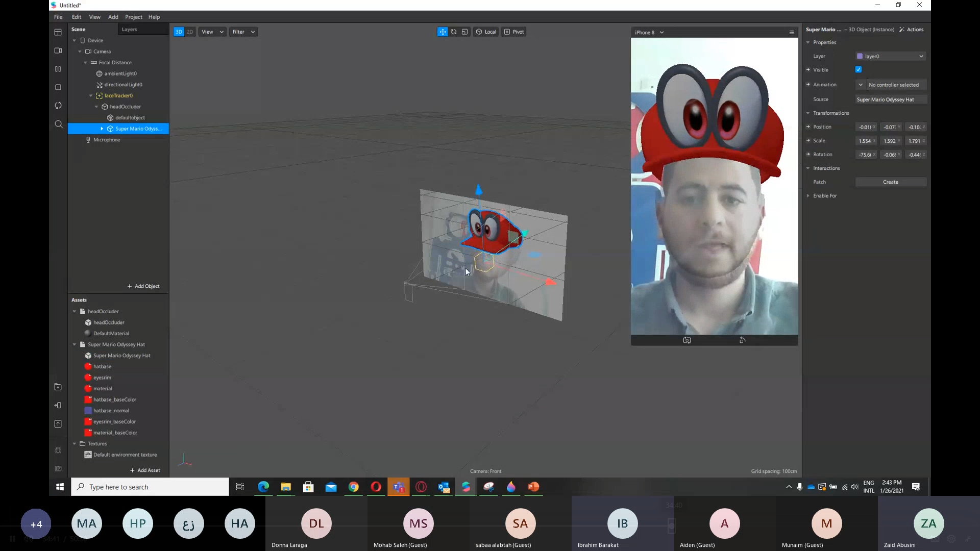
Task: Open Spark AR Studio in taskbar
Action: pos(466,487)
